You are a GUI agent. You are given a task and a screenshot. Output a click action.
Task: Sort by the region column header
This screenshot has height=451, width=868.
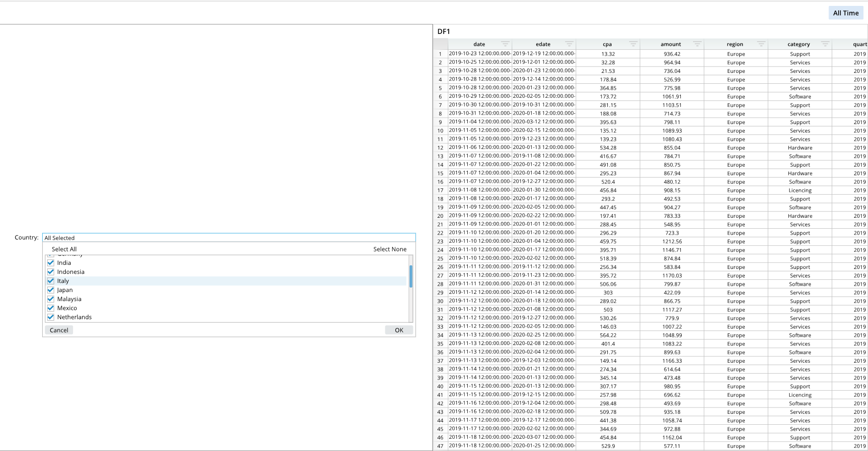(735, 44)
